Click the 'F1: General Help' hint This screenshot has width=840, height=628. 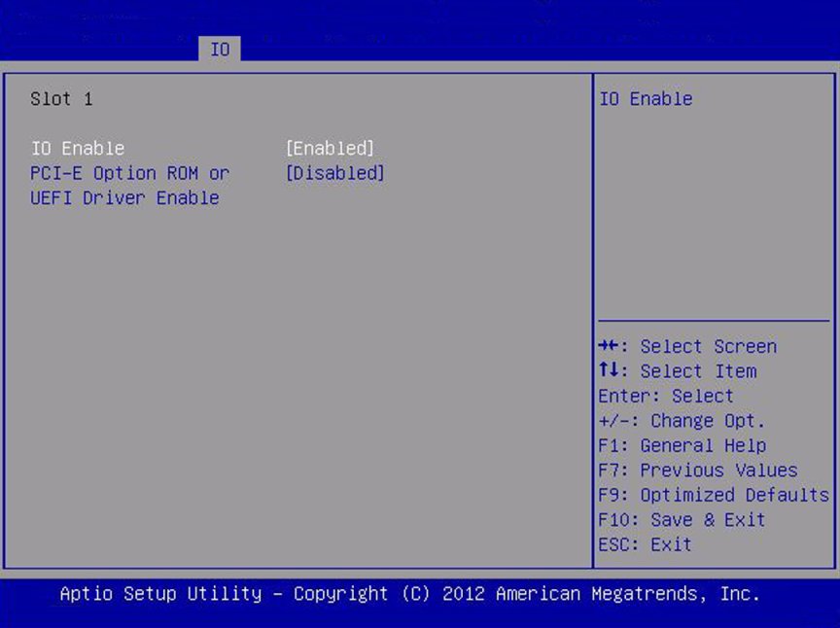682,445
